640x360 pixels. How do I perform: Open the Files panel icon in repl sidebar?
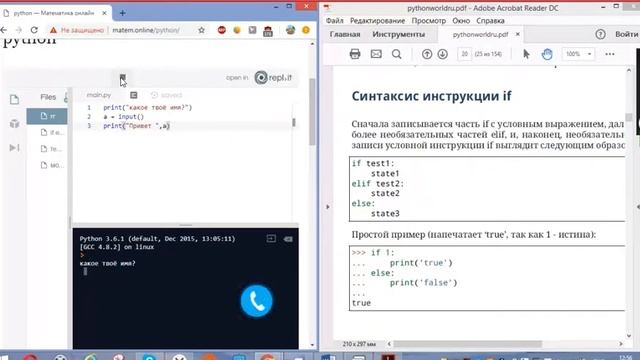[14, 100]
